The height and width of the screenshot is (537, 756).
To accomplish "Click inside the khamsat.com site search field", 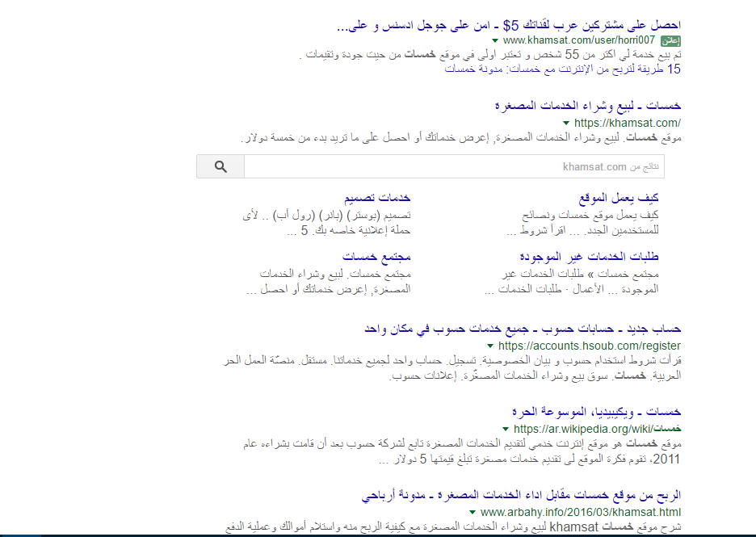I will [454, 167].
